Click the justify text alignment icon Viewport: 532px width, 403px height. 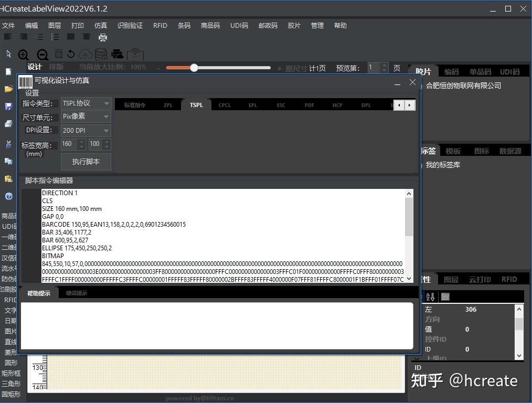(71, 37)
